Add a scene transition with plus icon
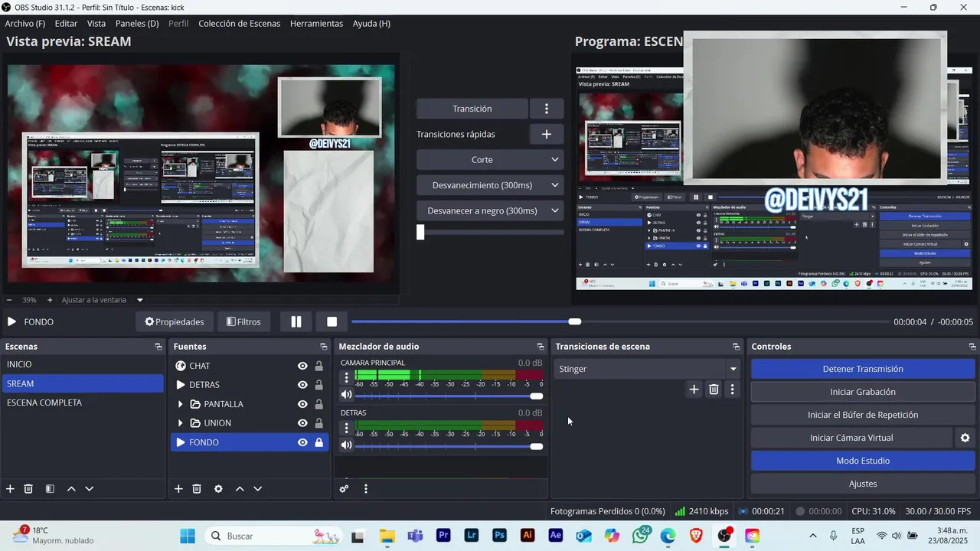Image resolution: width=980 pixels, height=551 pixels. tap(694, 390)
